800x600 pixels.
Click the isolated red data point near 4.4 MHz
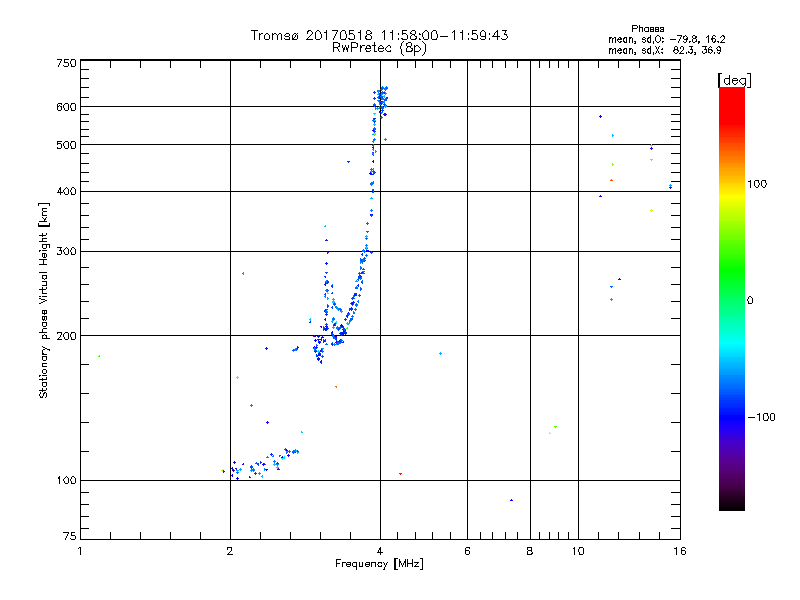point(401,474)
